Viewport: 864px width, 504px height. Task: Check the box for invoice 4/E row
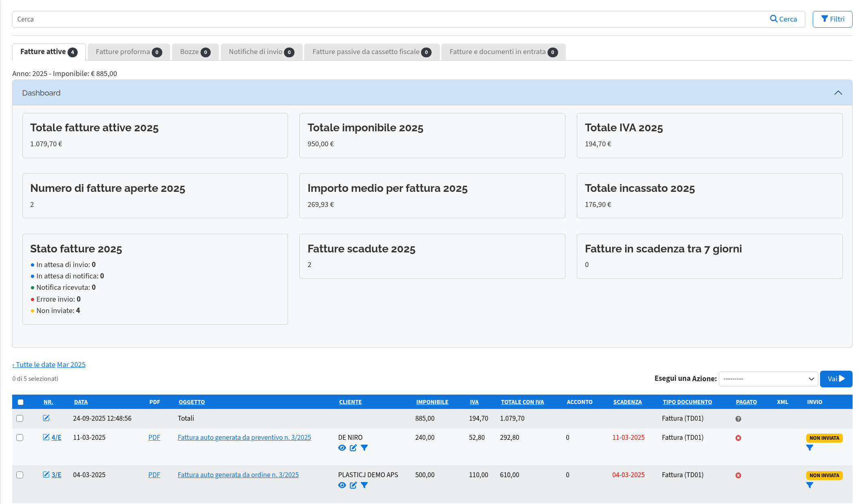tap(20, 438)
